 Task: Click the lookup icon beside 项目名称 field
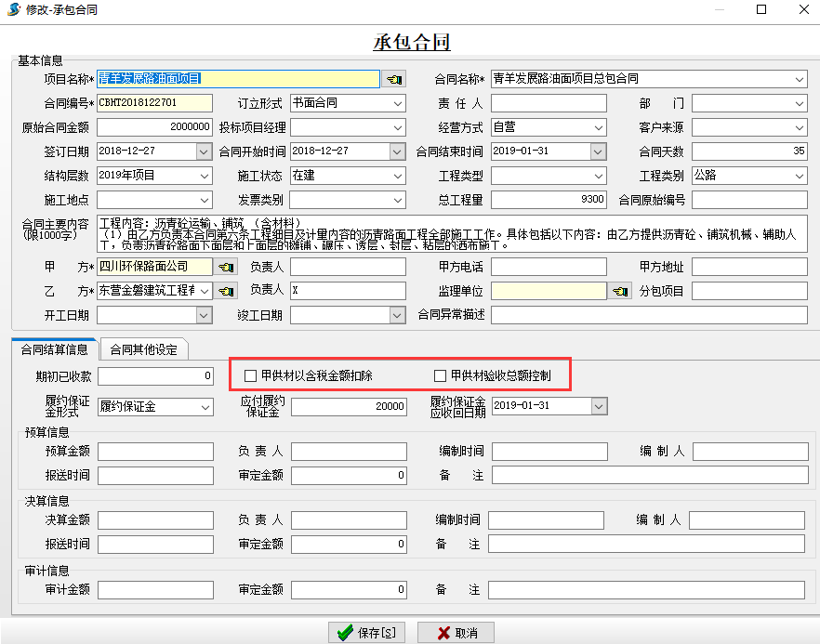(395, 80)
